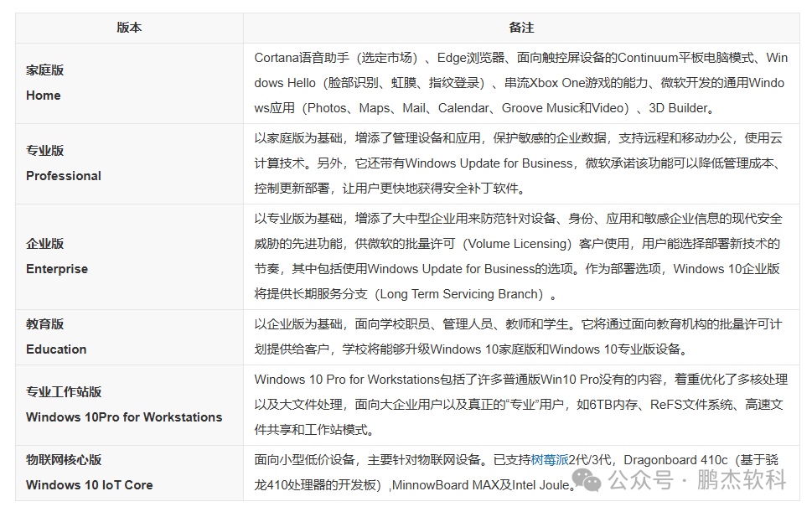Image resolution: width=812 pixels, height=512 pixels.
Task: Click the Cortana语音助手 description cell
Action: pos(521,83)
